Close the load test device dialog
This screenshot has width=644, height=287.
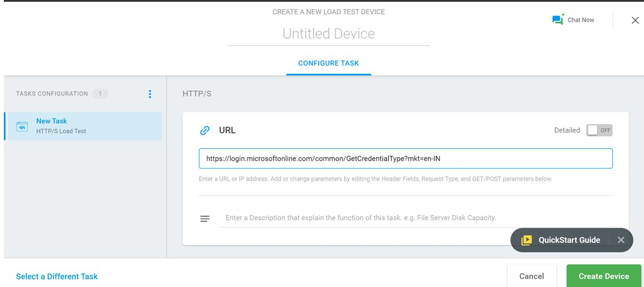coord(635,20)
